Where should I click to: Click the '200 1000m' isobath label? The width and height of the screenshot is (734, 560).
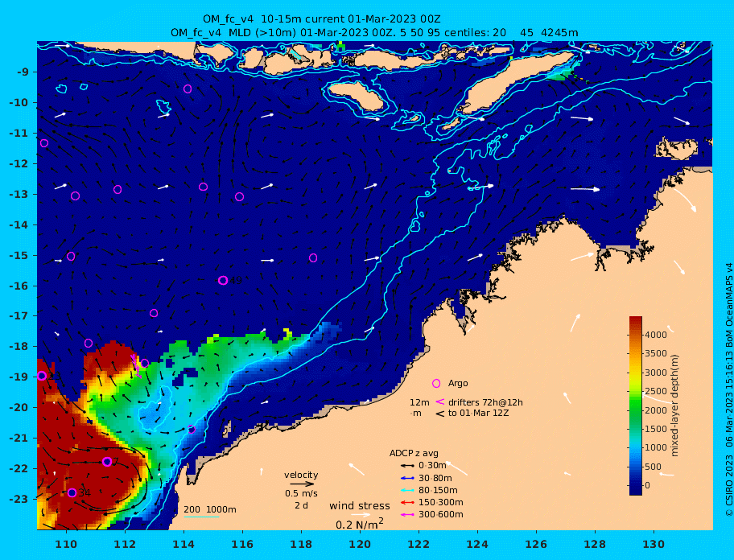click(210, 509)
